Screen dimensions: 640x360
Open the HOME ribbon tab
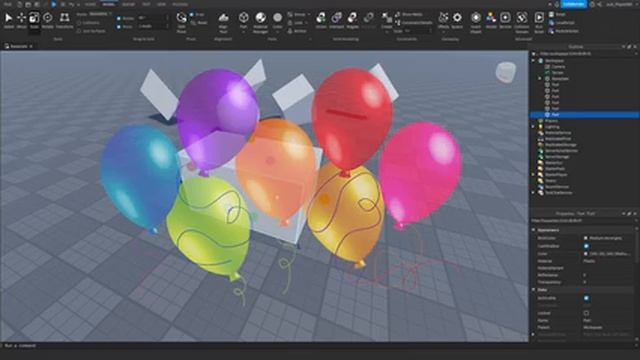(x=90, y=4)
